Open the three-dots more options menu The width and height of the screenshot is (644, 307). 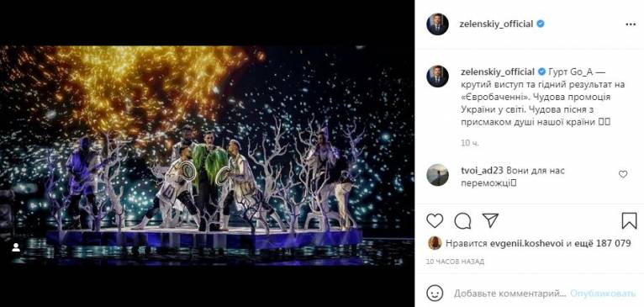click(x=631, y=24)
